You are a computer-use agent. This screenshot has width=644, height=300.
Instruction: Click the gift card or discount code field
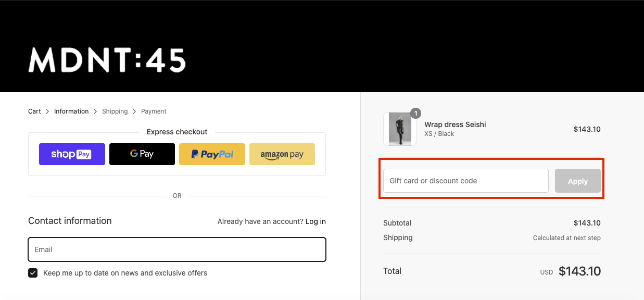tap(466, 181)
